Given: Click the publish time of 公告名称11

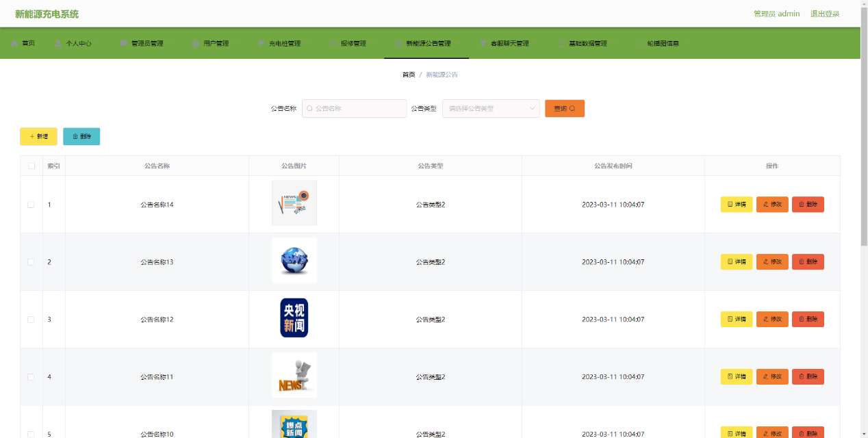Looking at the screenshot, I should click(613, 377).
